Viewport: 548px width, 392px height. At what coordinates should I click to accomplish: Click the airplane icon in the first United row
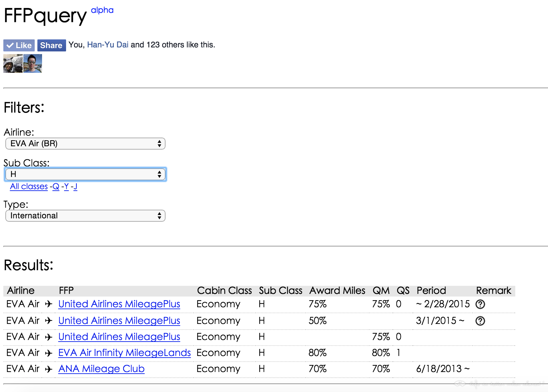click(x=49, y=304)
